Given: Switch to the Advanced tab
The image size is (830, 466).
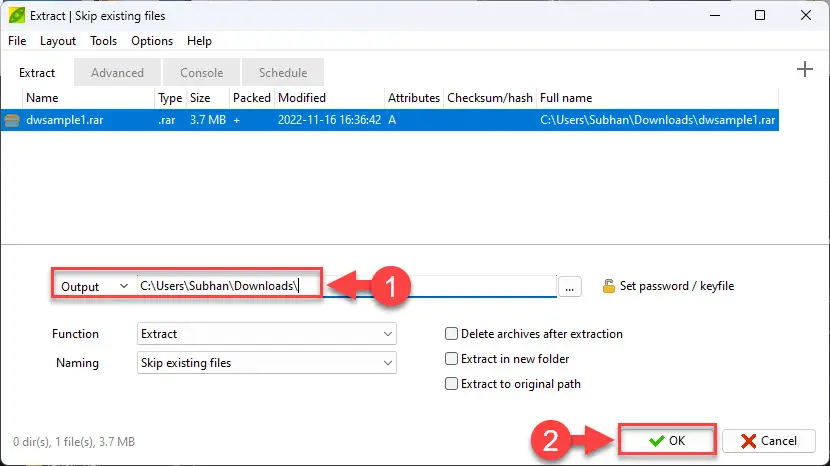Looking at the screenshot, I should (x=117, y=73).
